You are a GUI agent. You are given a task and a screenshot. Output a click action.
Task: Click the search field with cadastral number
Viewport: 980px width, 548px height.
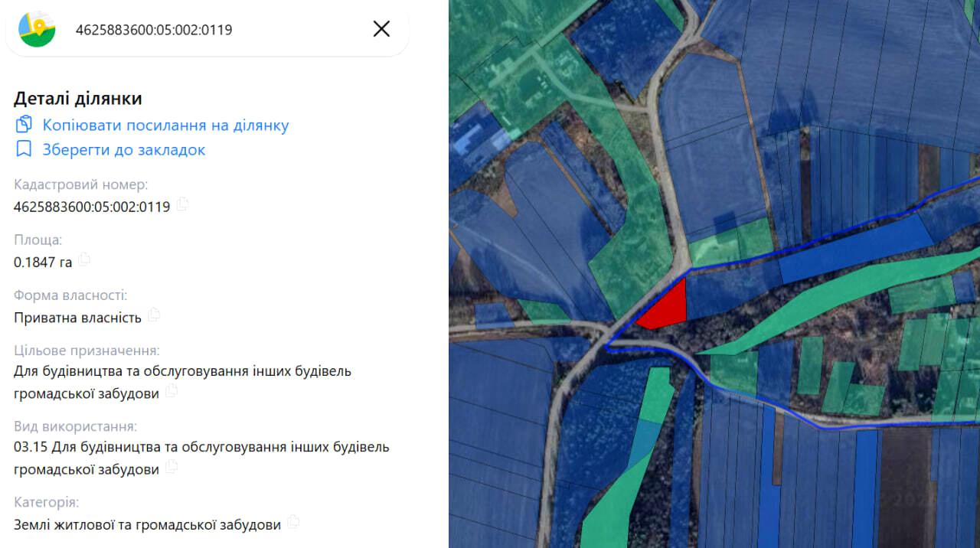[x=207, y=30]
